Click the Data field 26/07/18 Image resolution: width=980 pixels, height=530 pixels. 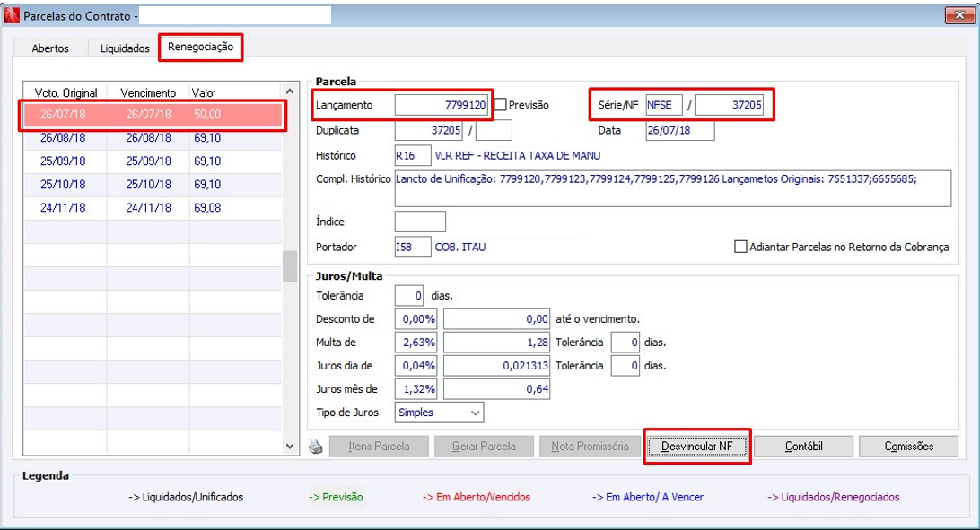coord(680,130)
